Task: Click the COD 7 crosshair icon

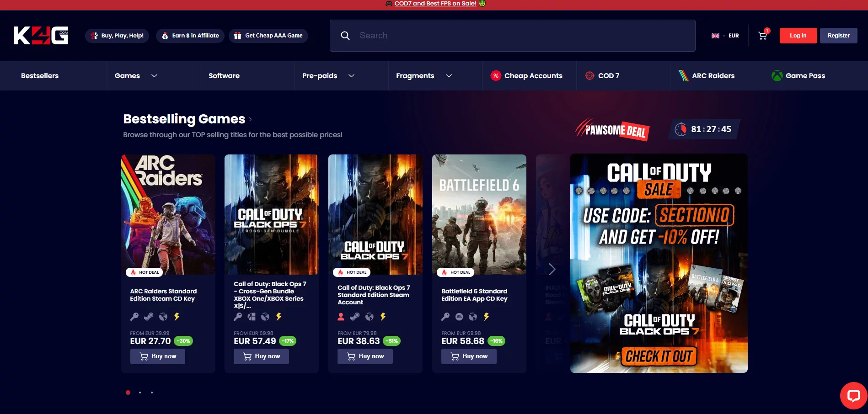Action: (x=590, y=76)
